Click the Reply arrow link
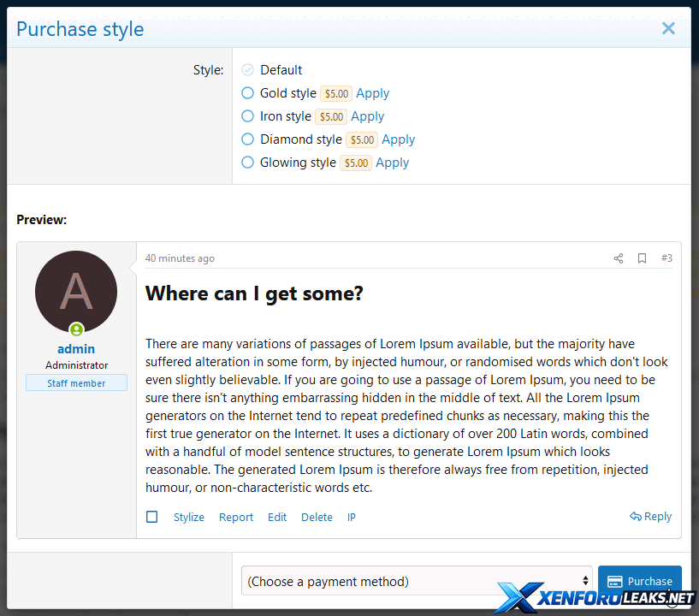 tap(650, 517)
